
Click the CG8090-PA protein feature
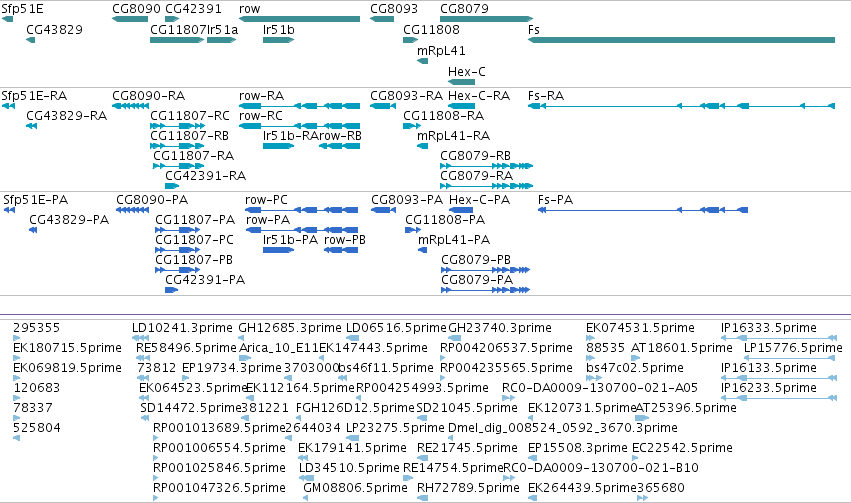132,210
